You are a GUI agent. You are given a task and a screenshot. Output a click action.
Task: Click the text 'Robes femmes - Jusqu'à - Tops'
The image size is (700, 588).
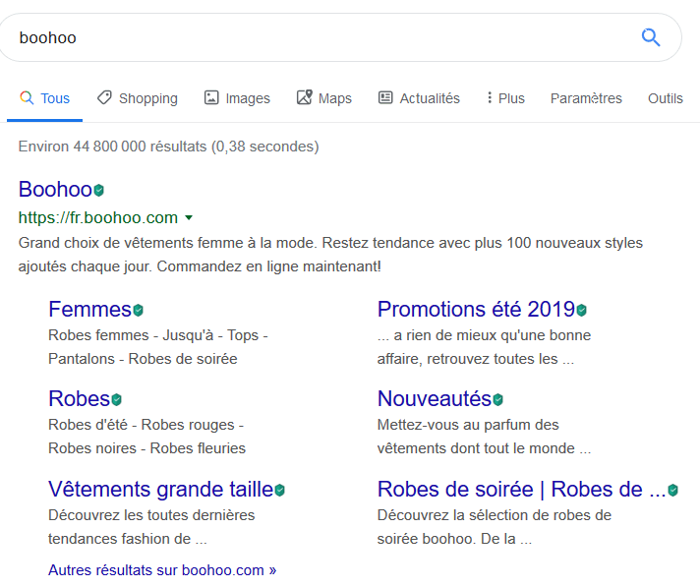(157, 335)
